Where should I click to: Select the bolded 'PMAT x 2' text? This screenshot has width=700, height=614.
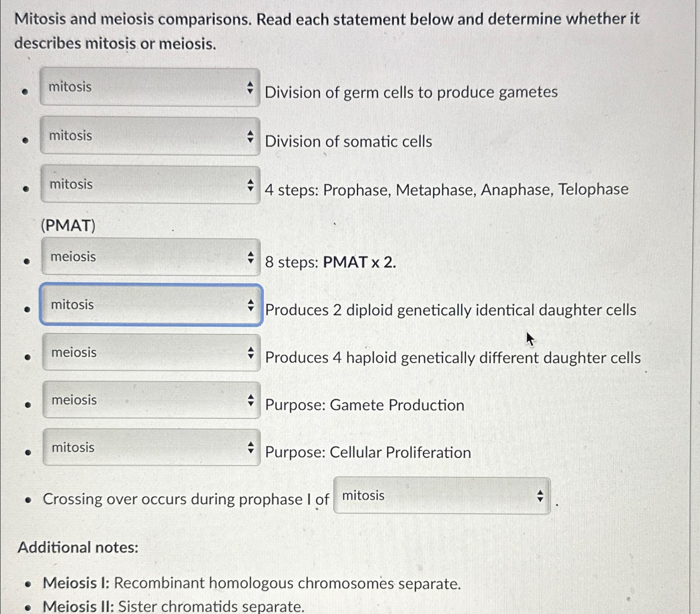pos(358,262)
